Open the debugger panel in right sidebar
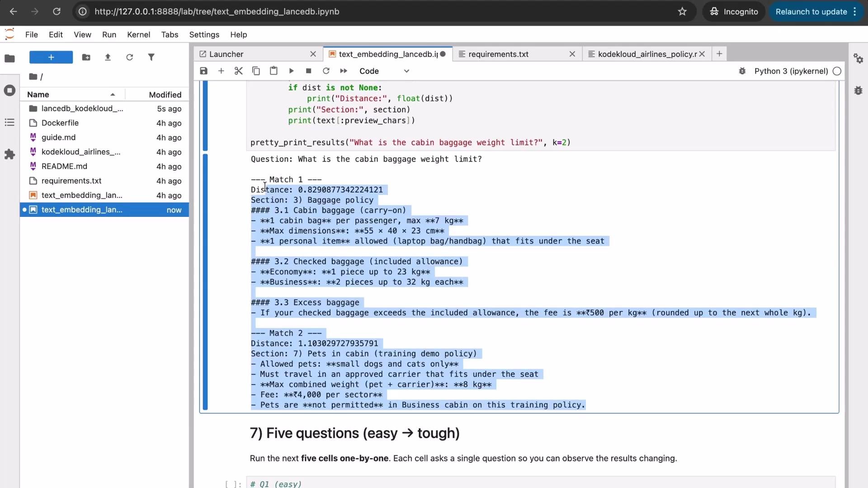 858,90
